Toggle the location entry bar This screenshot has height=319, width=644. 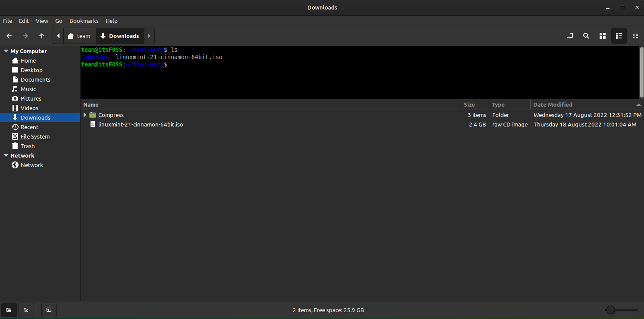click(x=570, y=36)
